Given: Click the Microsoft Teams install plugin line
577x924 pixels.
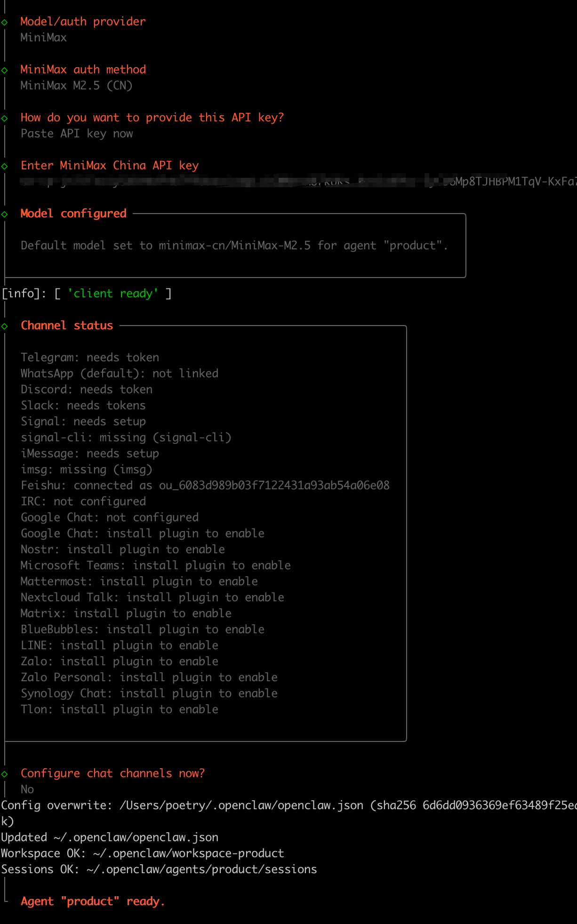Looking at the screenshot, I should pyautogui.click(x=156, y=566).
